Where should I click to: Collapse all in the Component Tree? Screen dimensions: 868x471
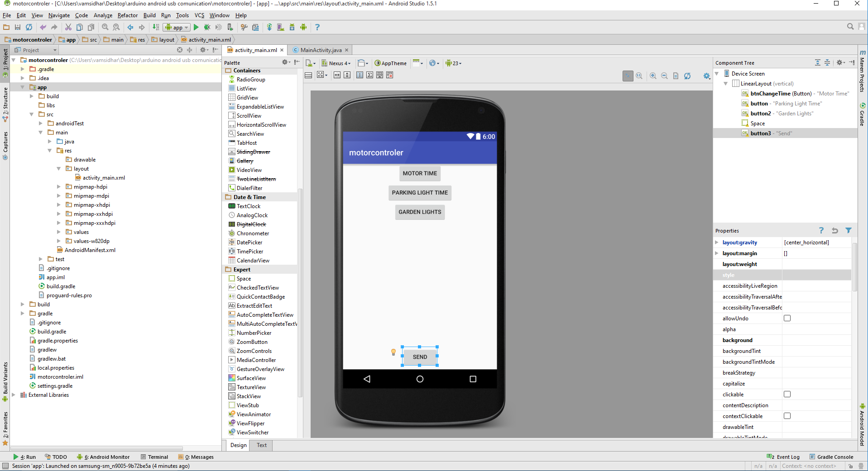827,62
